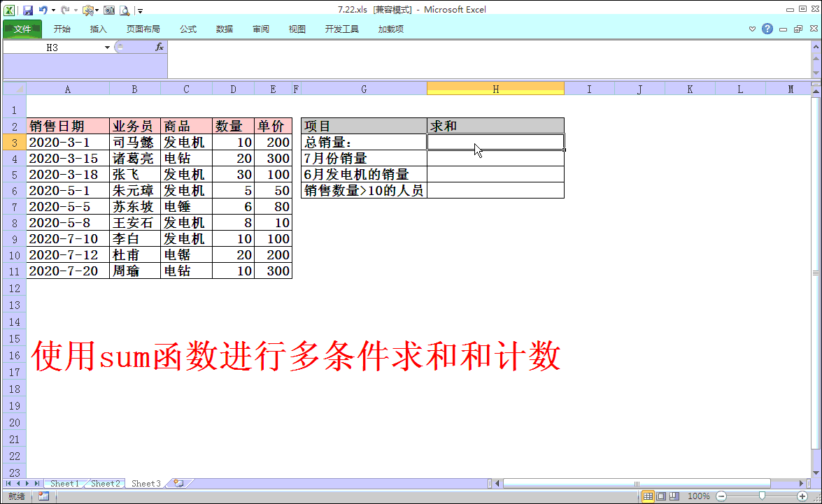Click next sheet navigation arrow
This screenshot has height=504, width=822.
pyautogui.click(x=27, y=484)
